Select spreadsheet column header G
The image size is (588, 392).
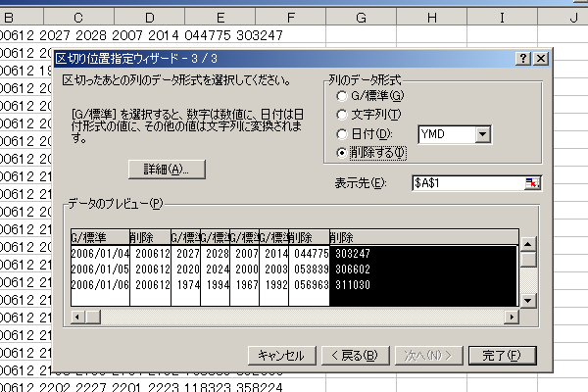(x=361, y=17)
